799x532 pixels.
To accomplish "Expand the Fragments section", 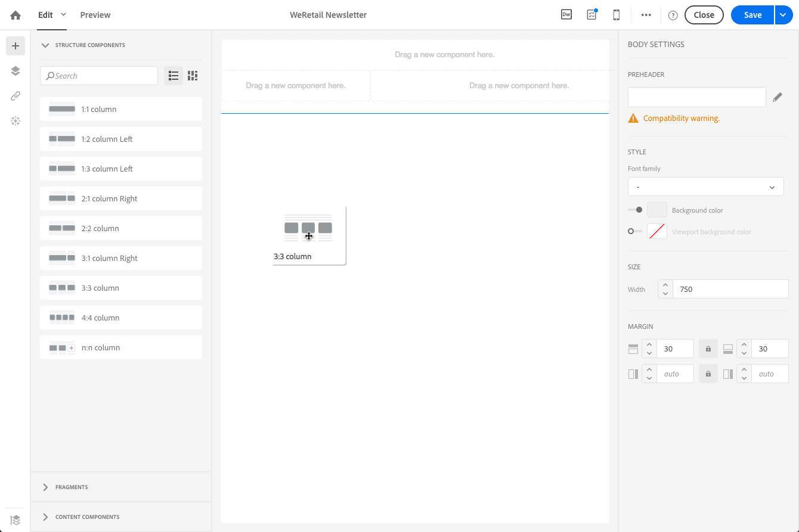I will coord(45,487).
